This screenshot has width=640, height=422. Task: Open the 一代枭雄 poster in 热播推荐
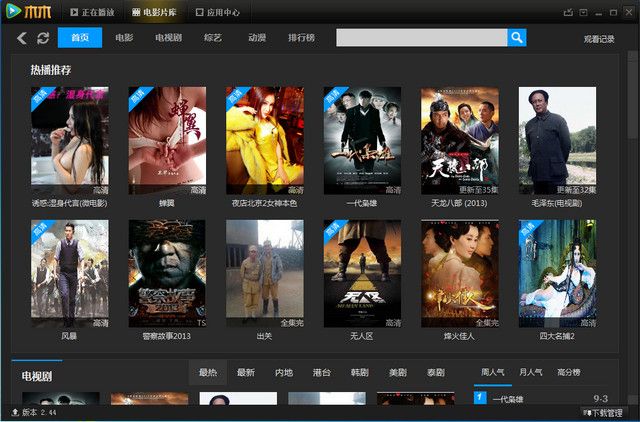point(362,140)
